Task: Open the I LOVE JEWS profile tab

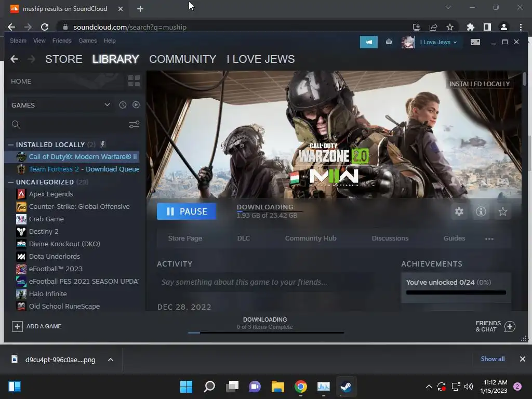Action: pos(261,59)
